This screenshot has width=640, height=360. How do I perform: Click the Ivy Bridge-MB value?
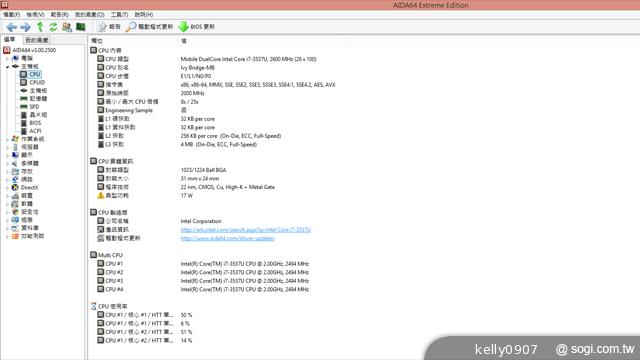(x=198, y=68)
